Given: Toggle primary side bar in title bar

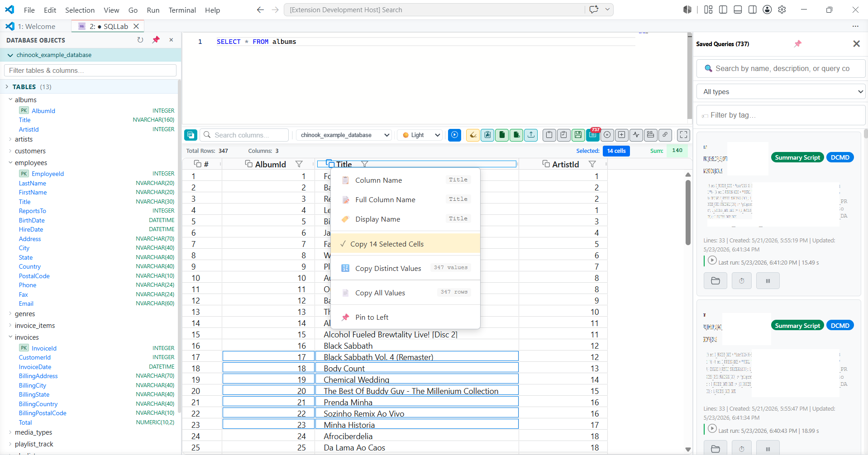Looking at the screenshot, I should [723, 9].
